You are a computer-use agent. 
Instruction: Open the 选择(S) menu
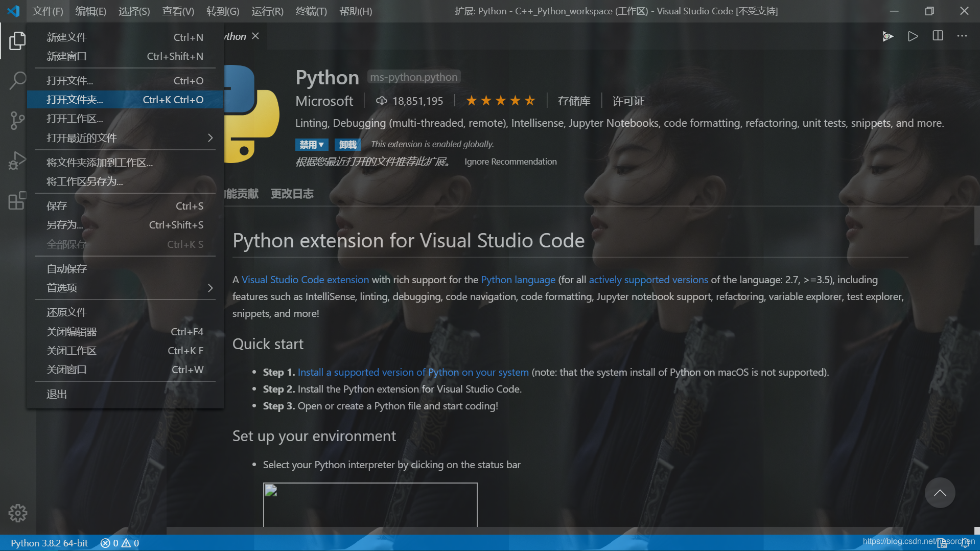click(x=134, y=11)
